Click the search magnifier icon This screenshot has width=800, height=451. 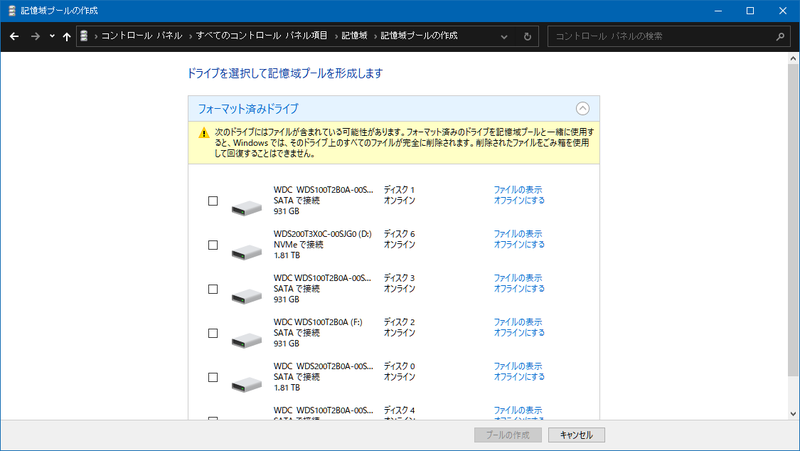coord(779,36)
